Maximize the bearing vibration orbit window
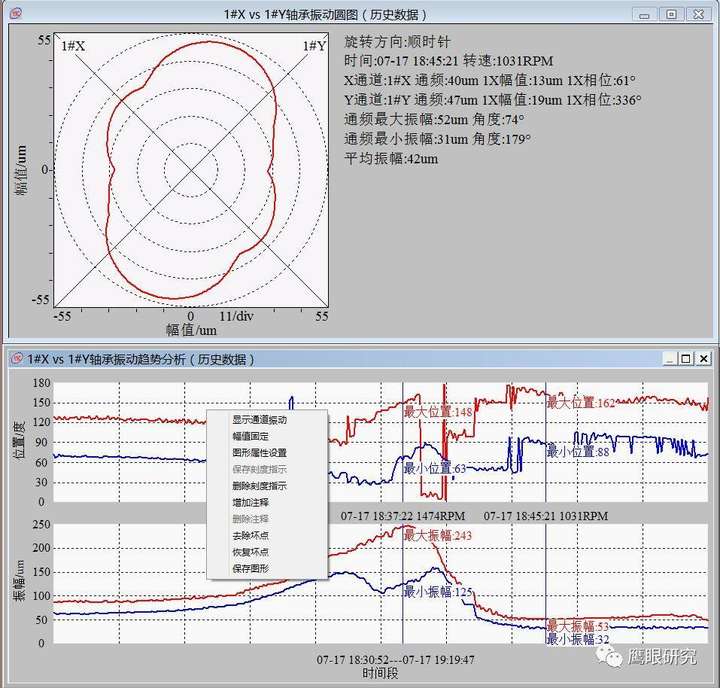Viewport: 720px width, 688px height. click(671, 14)
